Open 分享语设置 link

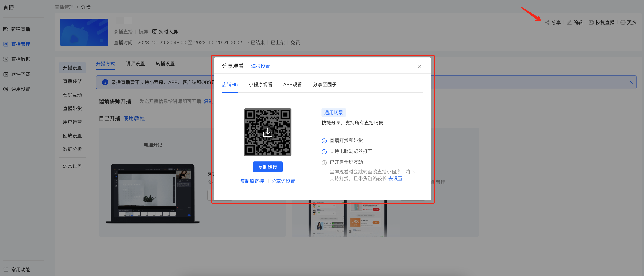[283, 181]
